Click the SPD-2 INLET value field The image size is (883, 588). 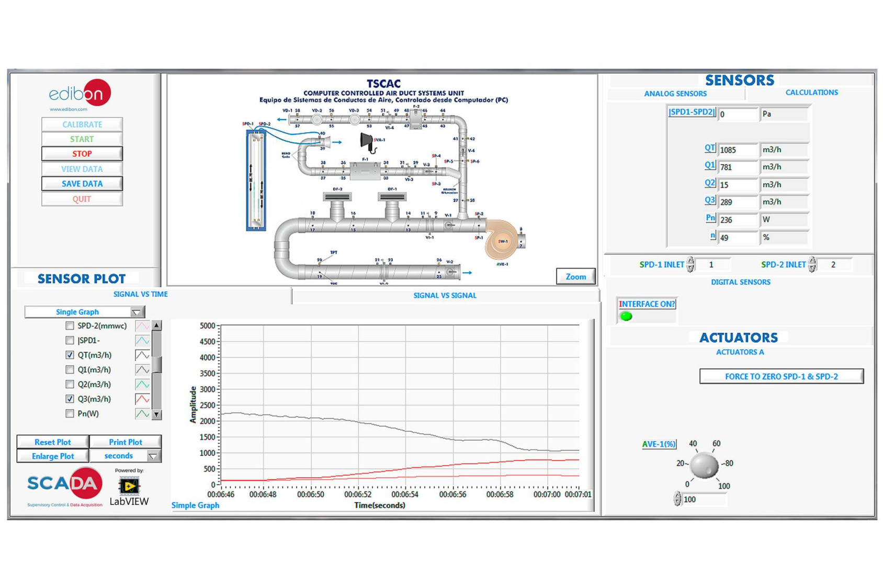click(835, 264)
